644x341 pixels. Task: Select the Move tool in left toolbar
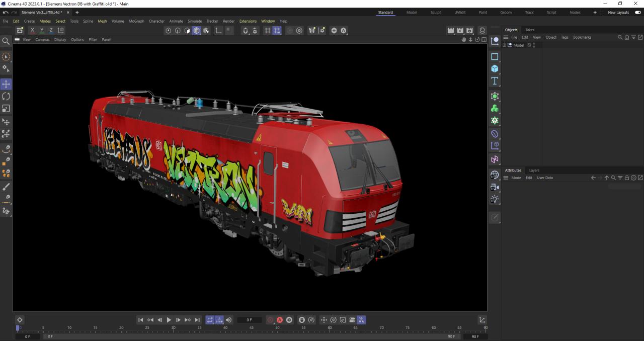coord(6,84)
